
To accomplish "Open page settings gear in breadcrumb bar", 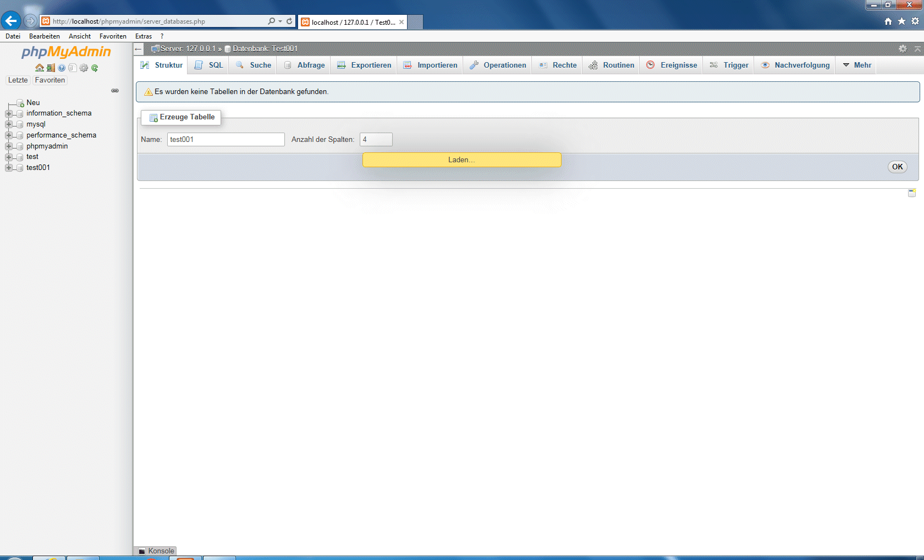I will coord(903,48).
